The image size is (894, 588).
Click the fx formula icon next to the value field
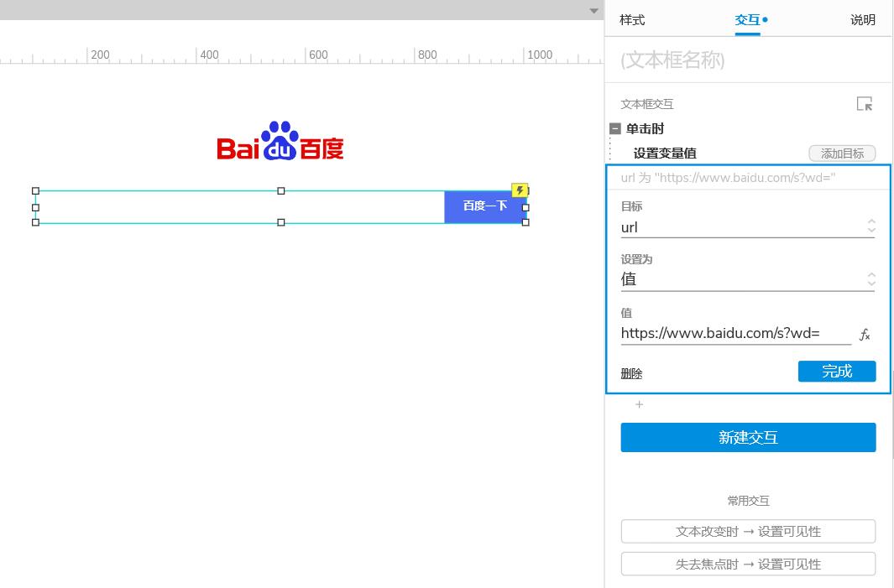tap(865, 335)
